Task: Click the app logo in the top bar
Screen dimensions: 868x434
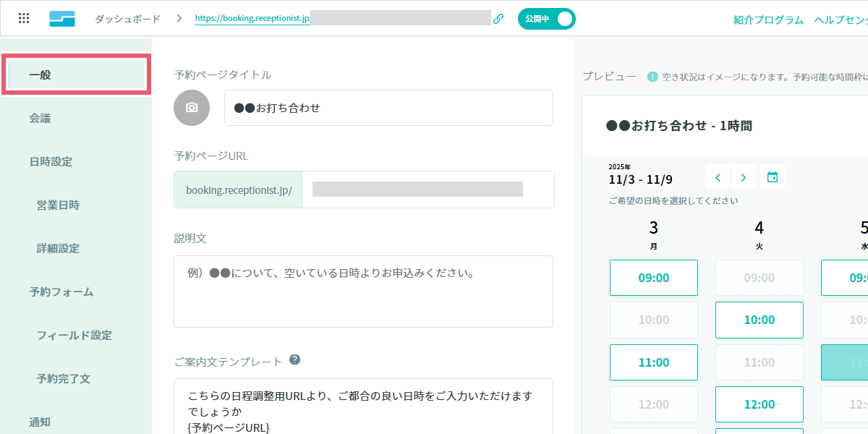Action: (61, 18)
